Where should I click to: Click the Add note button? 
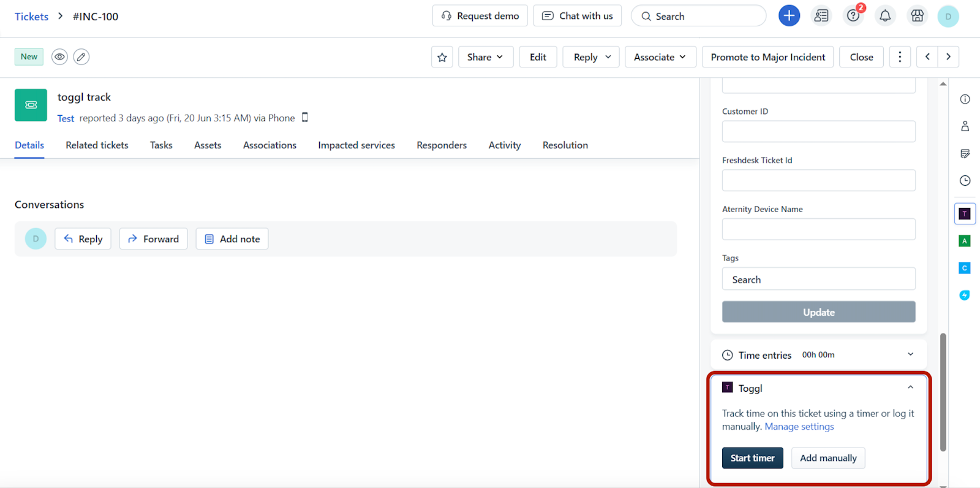[x=232, y=239]
